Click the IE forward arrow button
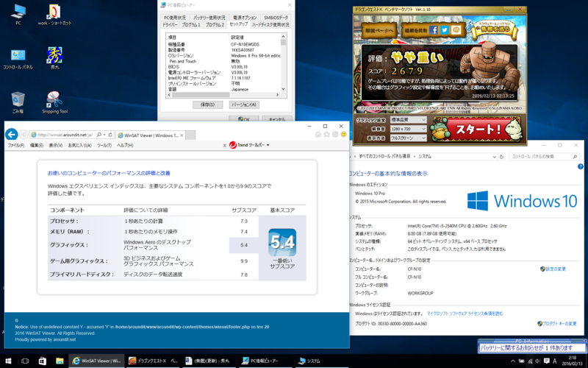The image size is (588, 368). [24, 135]
